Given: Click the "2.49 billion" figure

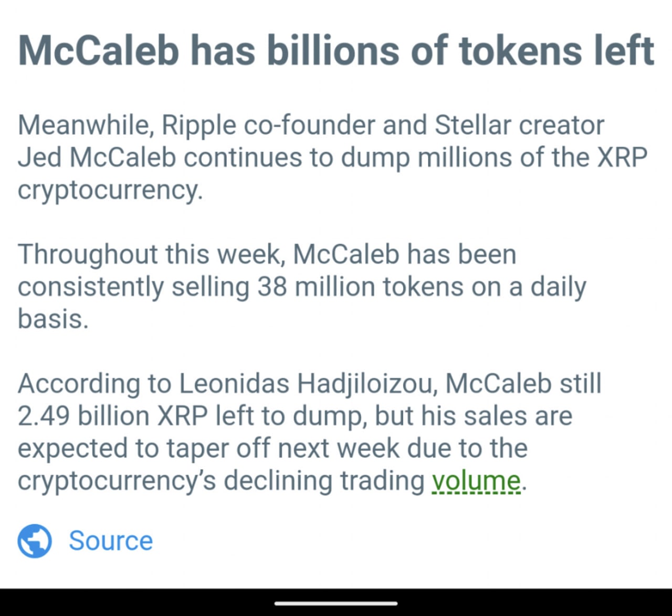Looking at the screenshot, I should pos(83,416).
